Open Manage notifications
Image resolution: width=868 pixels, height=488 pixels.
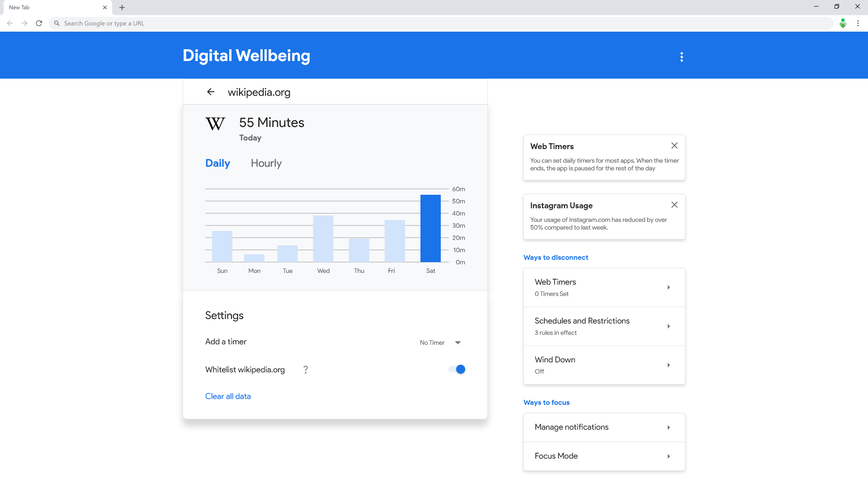pos(604,427)
